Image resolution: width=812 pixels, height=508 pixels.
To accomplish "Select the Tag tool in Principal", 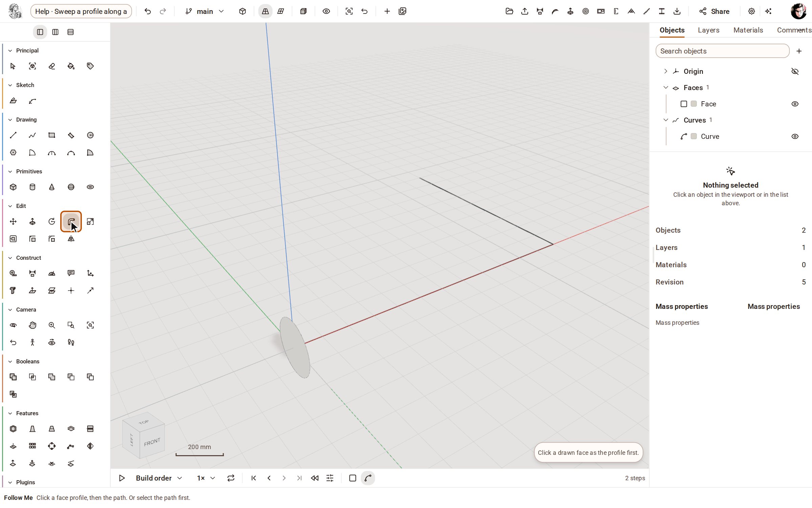I will 90,66.
